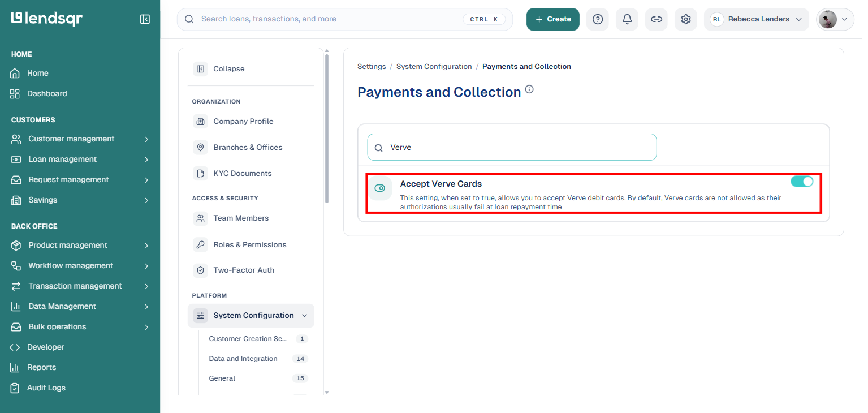Open the notifications bell

click(627, 19)
